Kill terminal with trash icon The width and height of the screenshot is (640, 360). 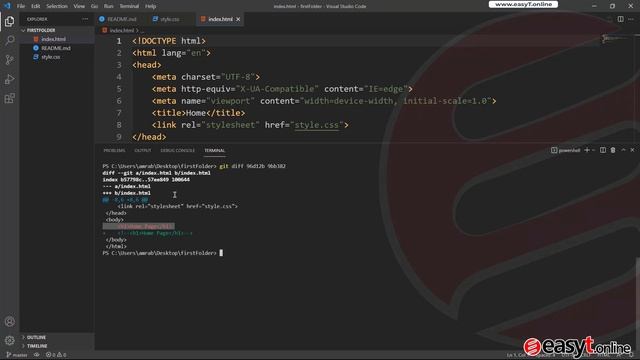[x=613, y=150]
